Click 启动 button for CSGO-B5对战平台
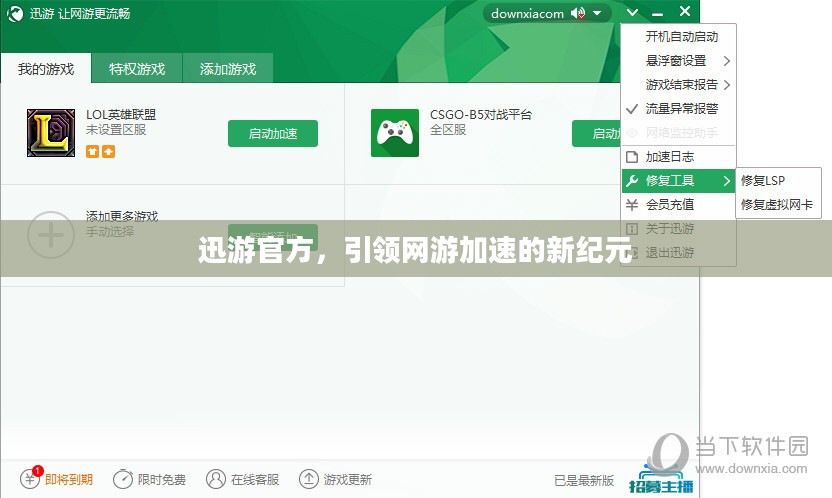 pyautogui.click(x=596, y=133)
